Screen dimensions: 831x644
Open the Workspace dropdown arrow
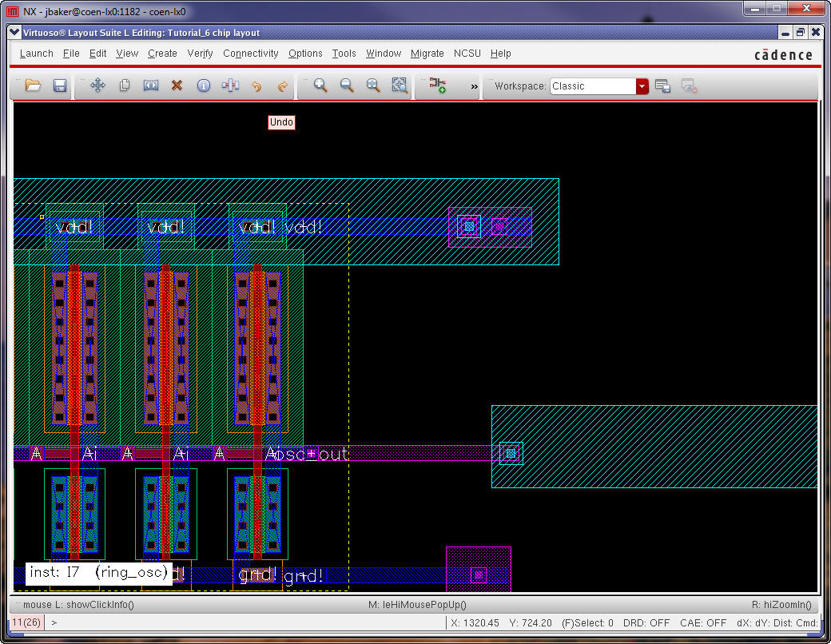pyautogui.click(x=642, y=86)
